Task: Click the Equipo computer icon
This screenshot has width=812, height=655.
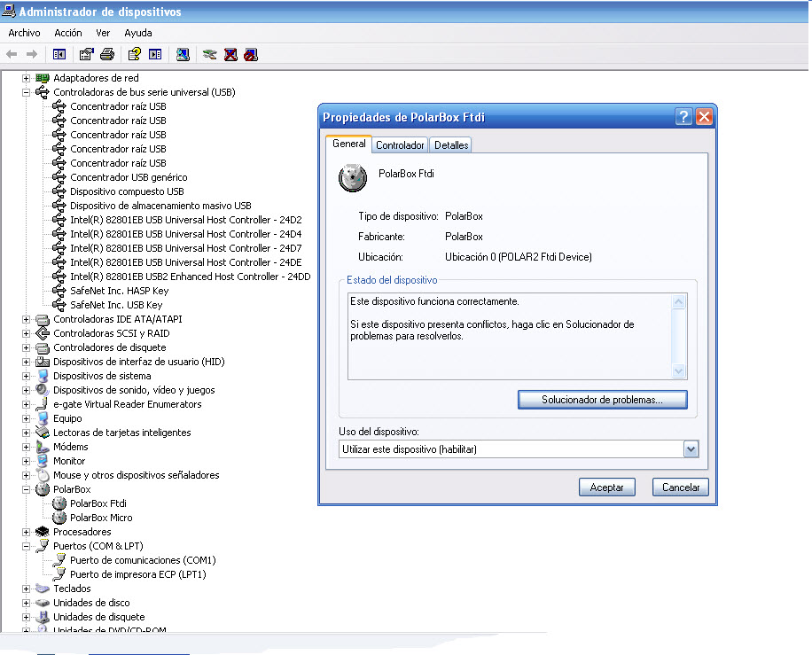Action: pos(43,418)
